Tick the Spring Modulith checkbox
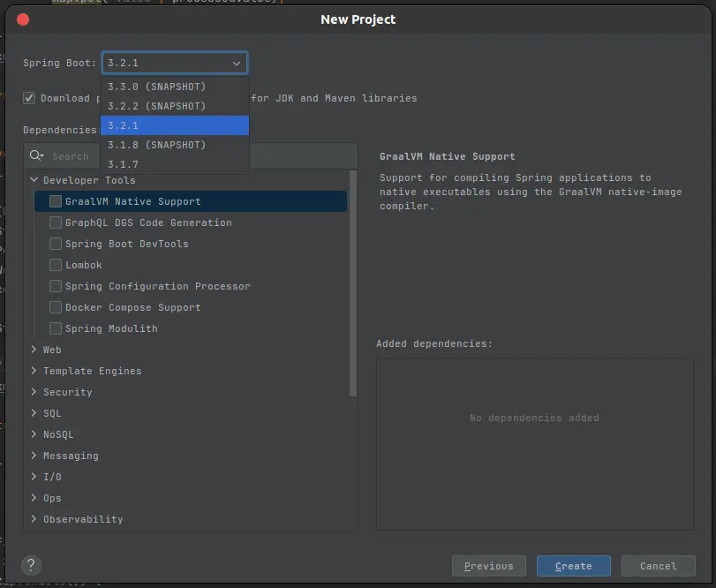 56,328
